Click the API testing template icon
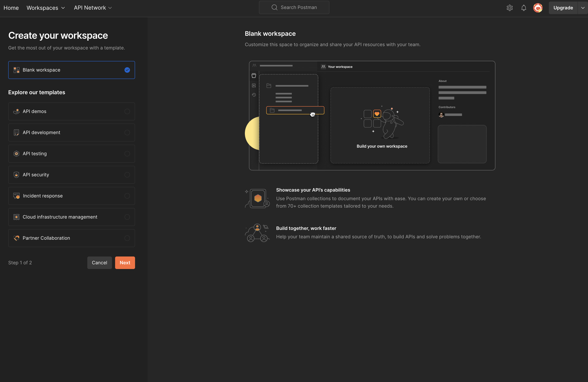Image resolution: width=588 pixels, height=382 pixels. (x=16, y=154)
